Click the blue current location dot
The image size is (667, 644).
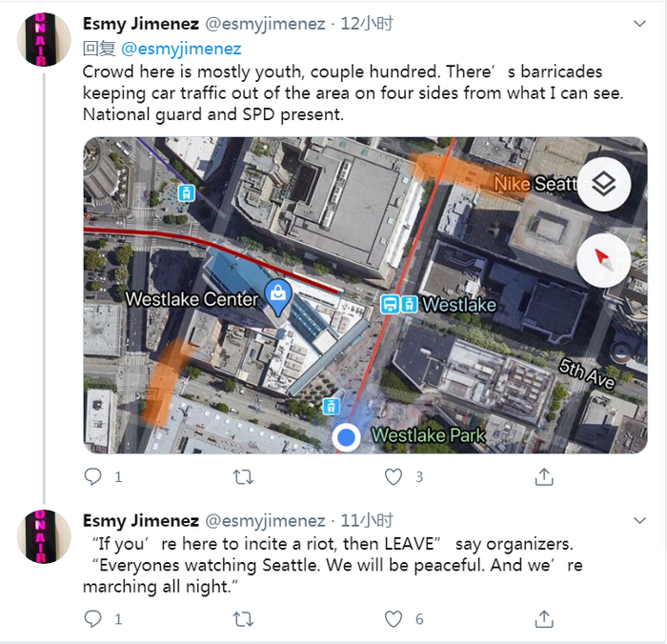tap(347, 437)
